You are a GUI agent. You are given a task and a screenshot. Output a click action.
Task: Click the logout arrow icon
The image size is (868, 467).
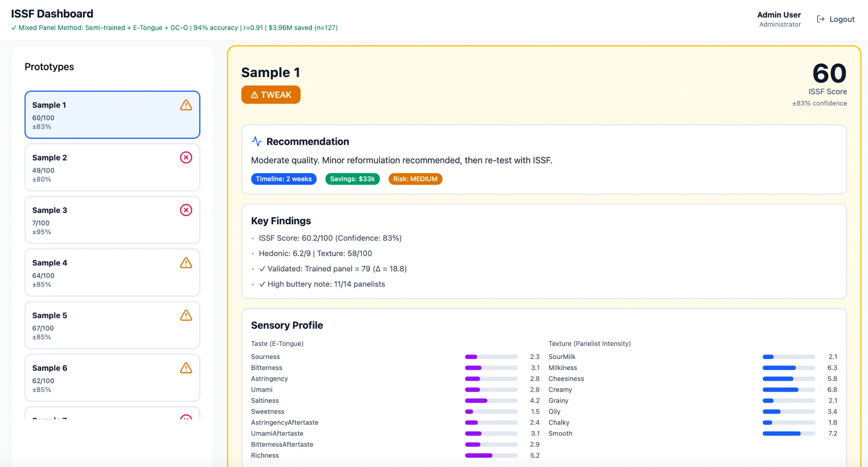click(821, 19)
